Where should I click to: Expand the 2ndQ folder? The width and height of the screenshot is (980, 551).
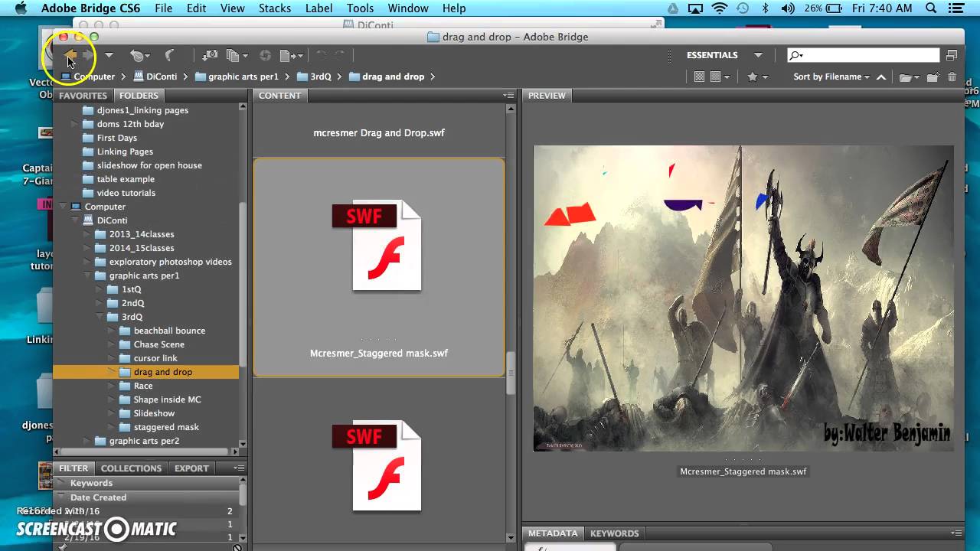[x=100, y=303]
